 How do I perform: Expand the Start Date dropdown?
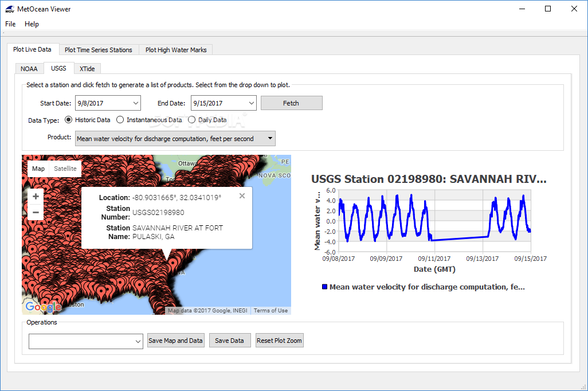[135, 103]
